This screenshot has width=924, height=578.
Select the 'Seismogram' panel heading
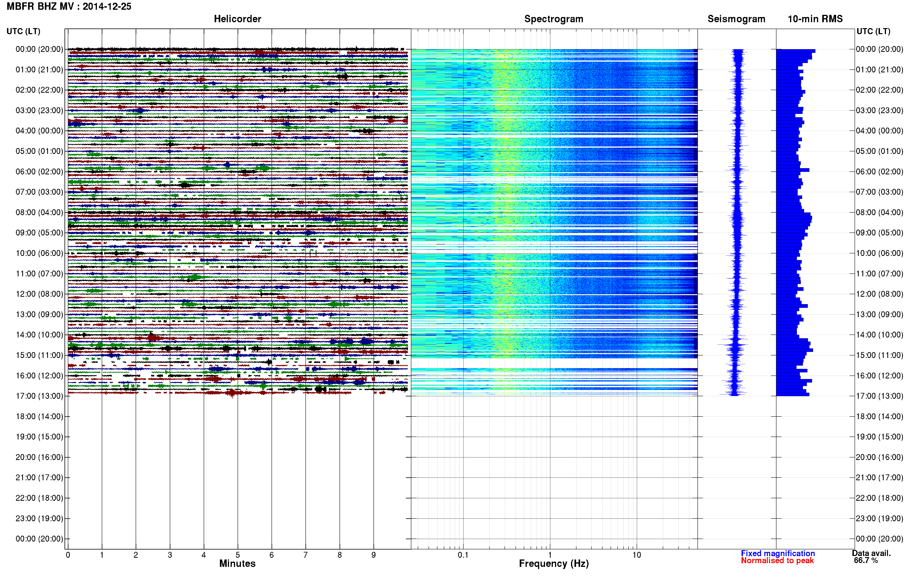click(736, 19)
